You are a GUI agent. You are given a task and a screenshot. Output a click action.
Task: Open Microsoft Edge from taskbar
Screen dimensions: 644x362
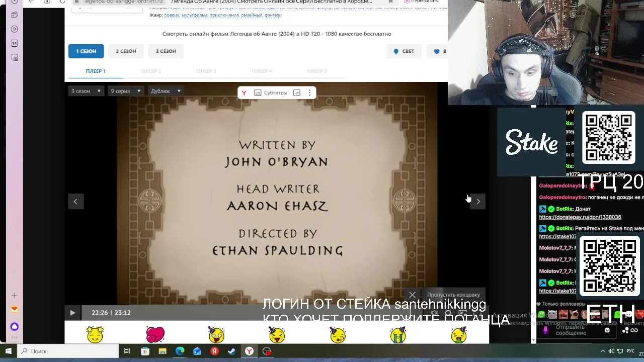tap(180, 351)
